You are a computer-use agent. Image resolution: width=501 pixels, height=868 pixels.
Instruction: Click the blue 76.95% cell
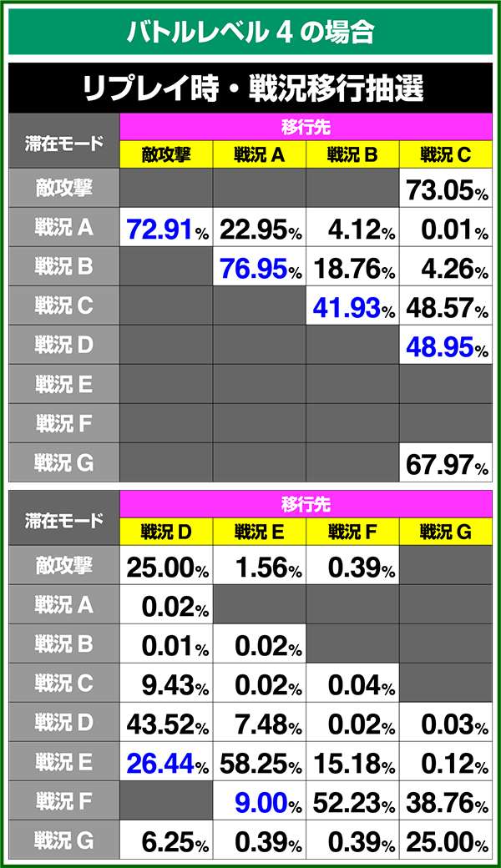click(259, 267)
